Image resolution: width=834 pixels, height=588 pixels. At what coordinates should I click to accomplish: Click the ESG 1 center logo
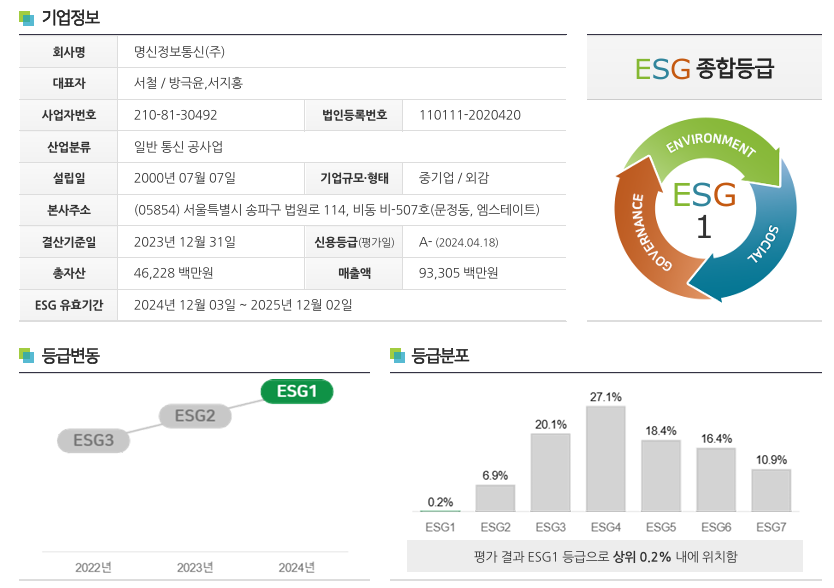(x=704, y=210)
